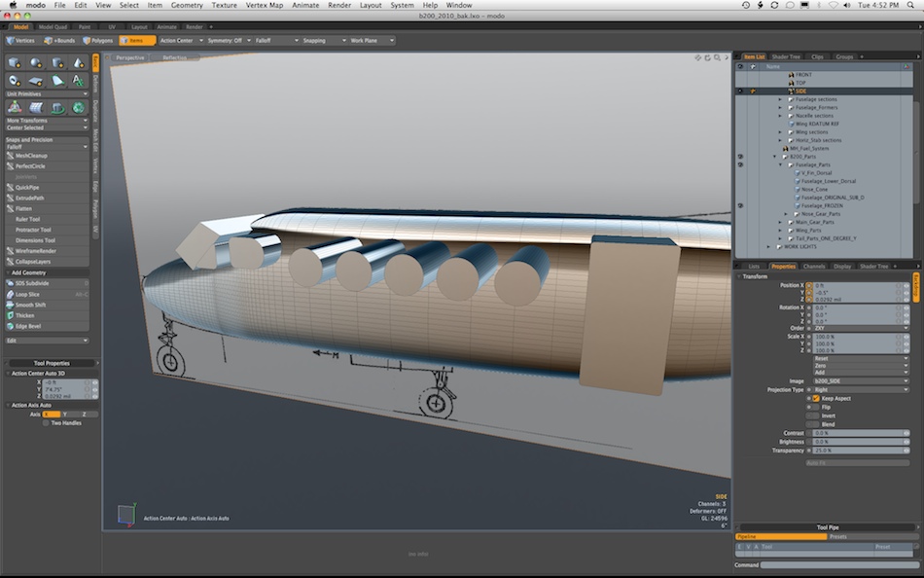Click the Ruler Tool button
This screenshot has width=924, height=578.
pyautogui.click(x=29, y=219)
